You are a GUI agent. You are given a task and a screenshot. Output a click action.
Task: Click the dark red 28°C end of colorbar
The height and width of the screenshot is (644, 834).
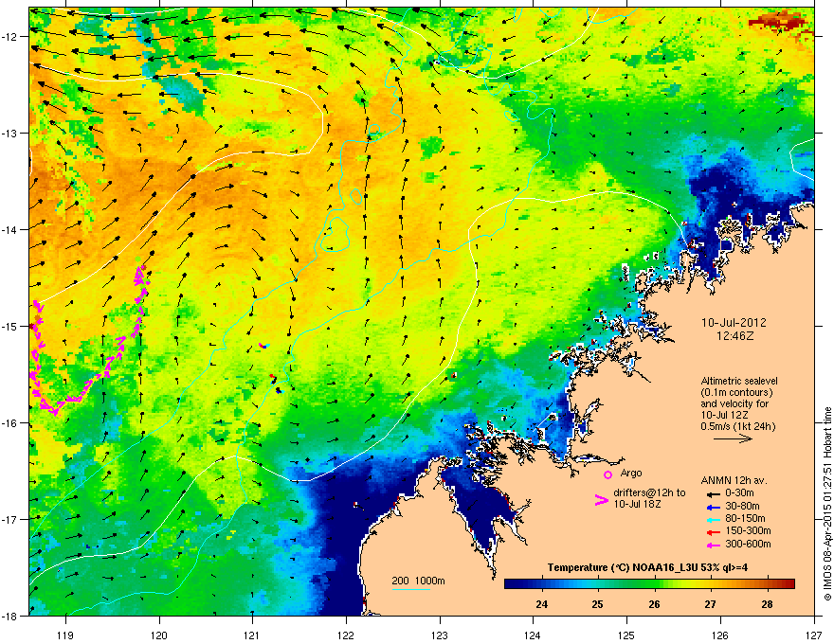tap(782, 584)
